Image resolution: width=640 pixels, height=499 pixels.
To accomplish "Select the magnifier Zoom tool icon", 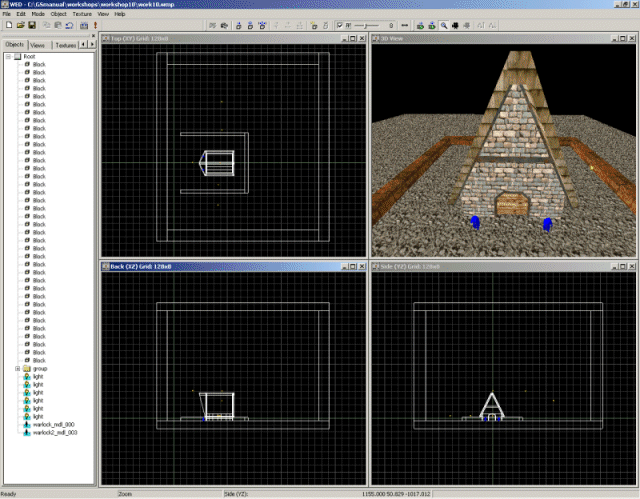I will (444, 25).
